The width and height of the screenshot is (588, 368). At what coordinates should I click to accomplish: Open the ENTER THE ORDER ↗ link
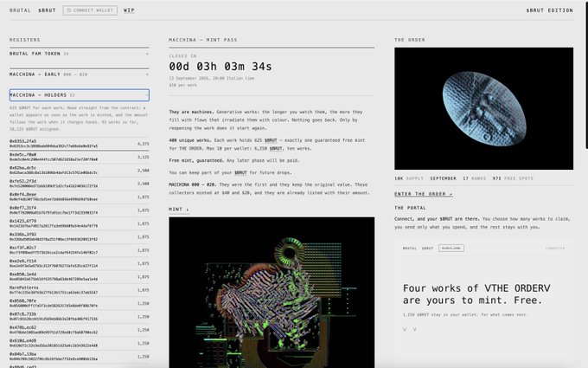point(424,194)
